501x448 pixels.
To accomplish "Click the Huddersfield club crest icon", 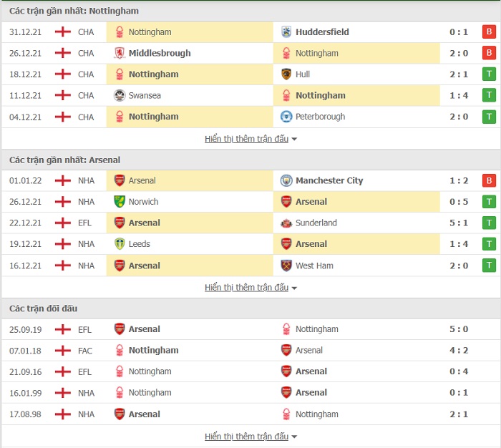I will click(x=286, y=32).
